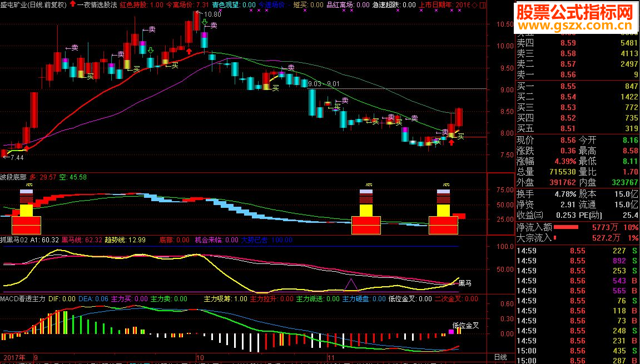Viewport: 640px width, 364px height.
Task: Select the 14:59 trade with volume 892
Action: (x=577, y=261)
